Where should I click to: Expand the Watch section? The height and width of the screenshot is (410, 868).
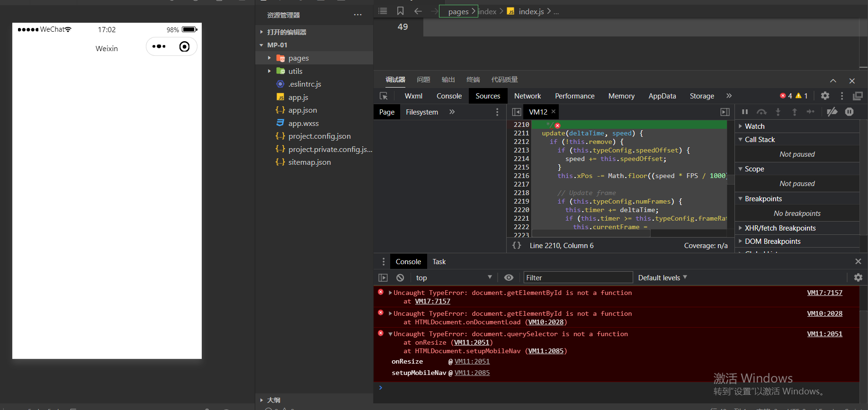pos(754,126)
